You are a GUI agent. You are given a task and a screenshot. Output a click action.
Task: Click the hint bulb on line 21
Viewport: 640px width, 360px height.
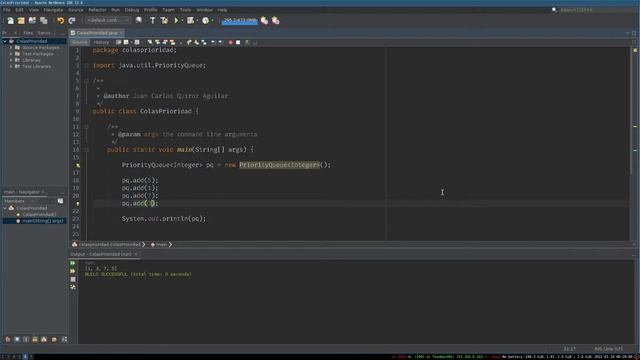coord(78,203)
